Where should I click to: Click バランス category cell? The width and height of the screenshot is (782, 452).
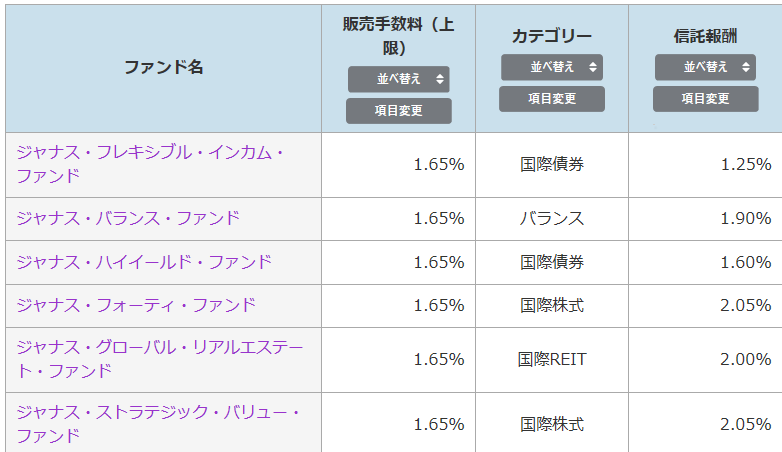(x=552, y=219)
